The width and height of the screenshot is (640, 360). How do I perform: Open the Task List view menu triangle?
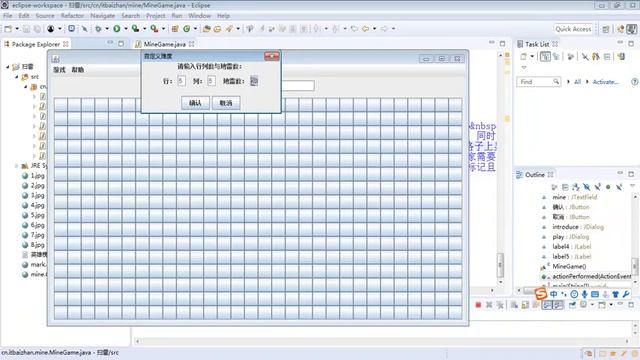(524, 67)
